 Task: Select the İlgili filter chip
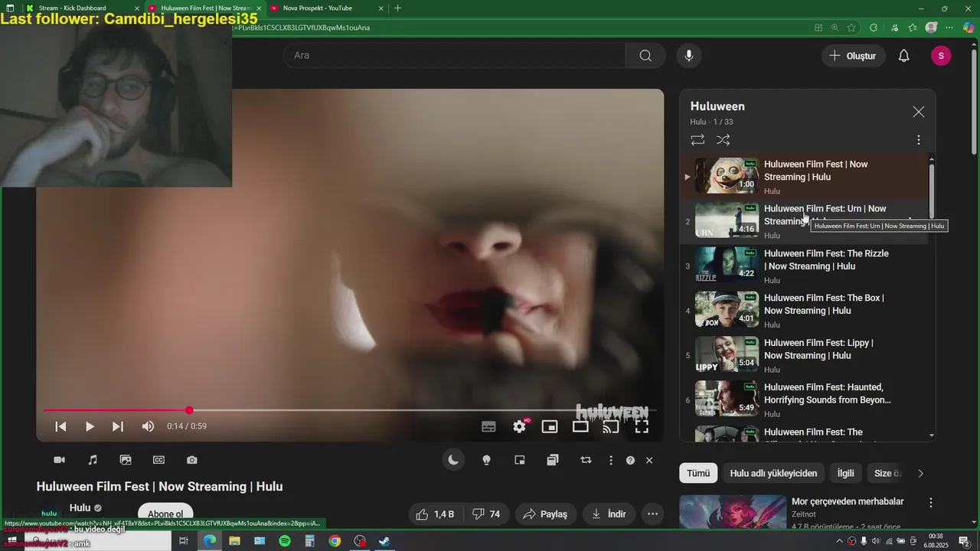coord(845,473)
